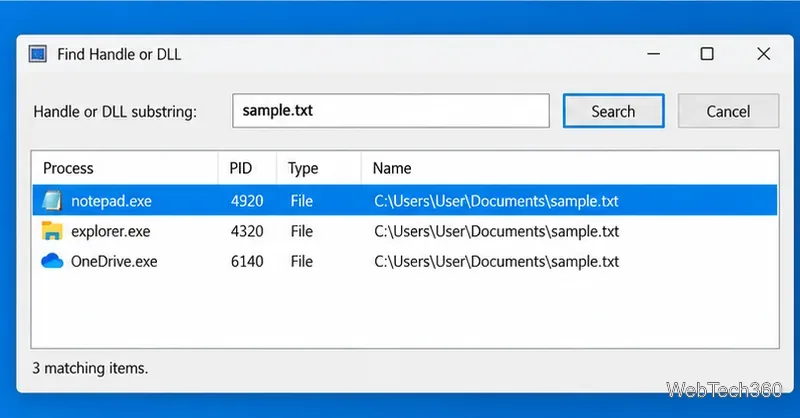
Task: Click the OneDrive.exe cloud icon
Action: click(x=52, y=261)
